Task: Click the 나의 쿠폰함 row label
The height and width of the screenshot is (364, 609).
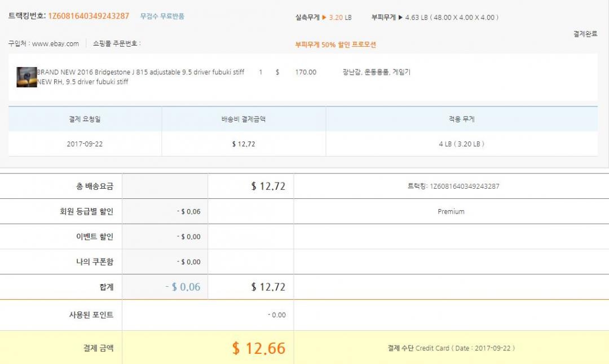Action: click(95, 262)
